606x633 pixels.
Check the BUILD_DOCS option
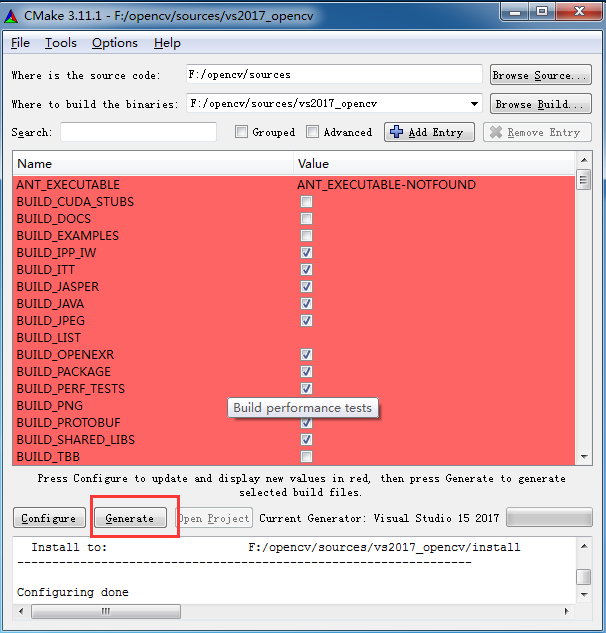306,218
